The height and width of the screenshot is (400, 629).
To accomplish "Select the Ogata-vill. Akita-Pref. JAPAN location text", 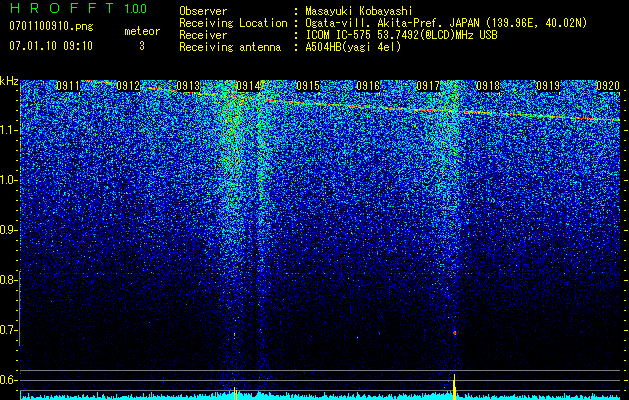I will (x=446, y=23).
